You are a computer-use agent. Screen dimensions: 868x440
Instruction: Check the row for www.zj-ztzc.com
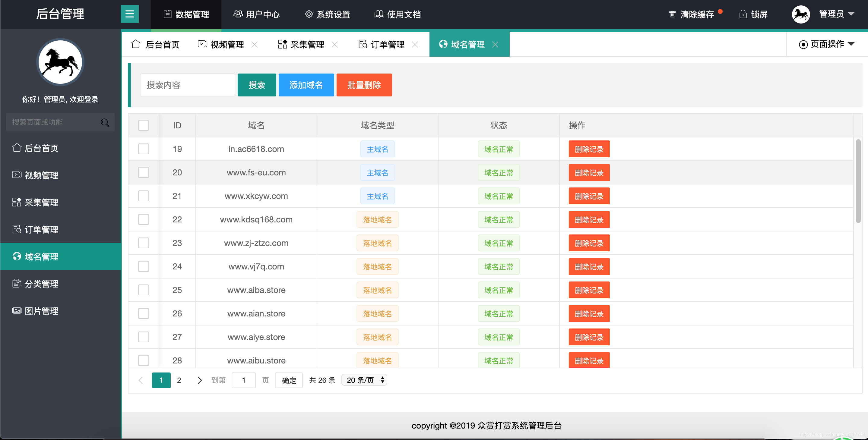pos(143,243)
